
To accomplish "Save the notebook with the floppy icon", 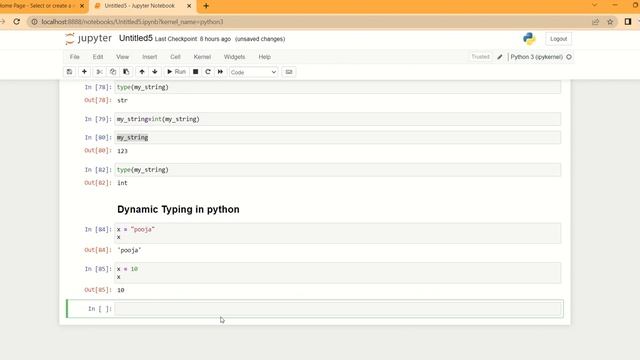I will click(x=69, y=72).
